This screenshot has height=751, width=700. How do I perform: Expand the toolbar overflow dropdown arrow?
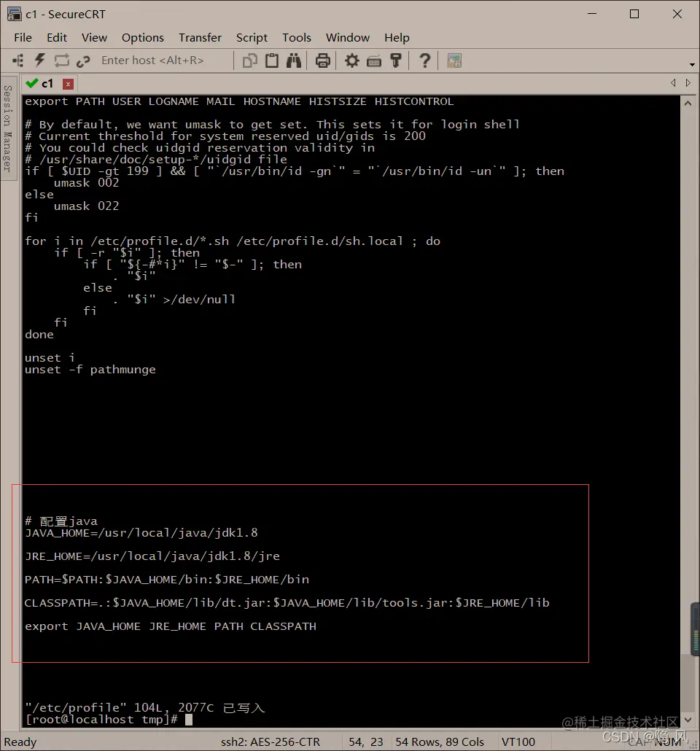coord(692,64)
